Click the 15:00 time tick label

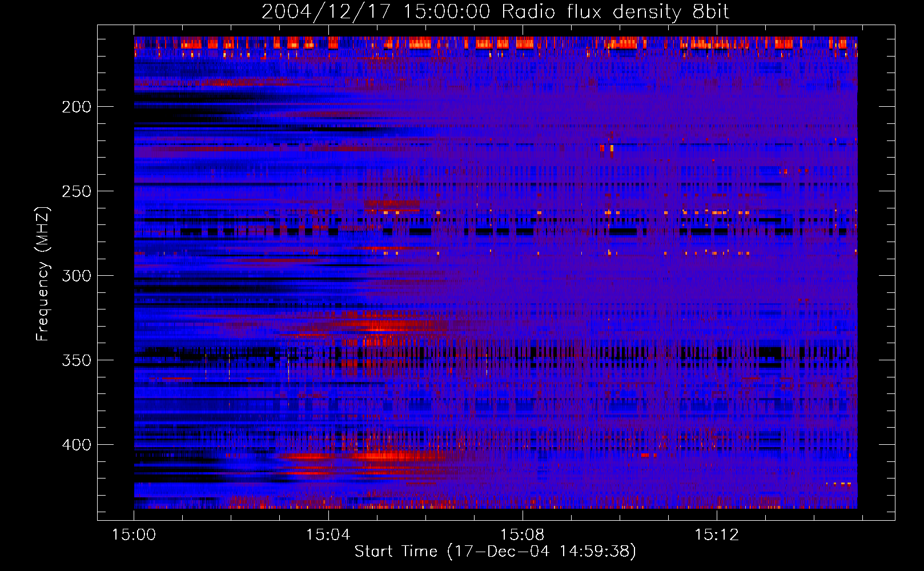click(134, 535)
